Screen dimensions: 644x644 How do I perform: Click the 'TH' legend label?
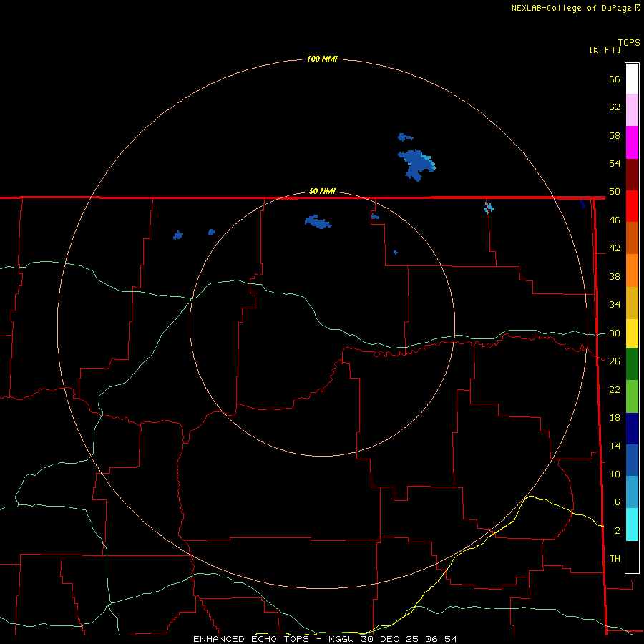point(615,559)
